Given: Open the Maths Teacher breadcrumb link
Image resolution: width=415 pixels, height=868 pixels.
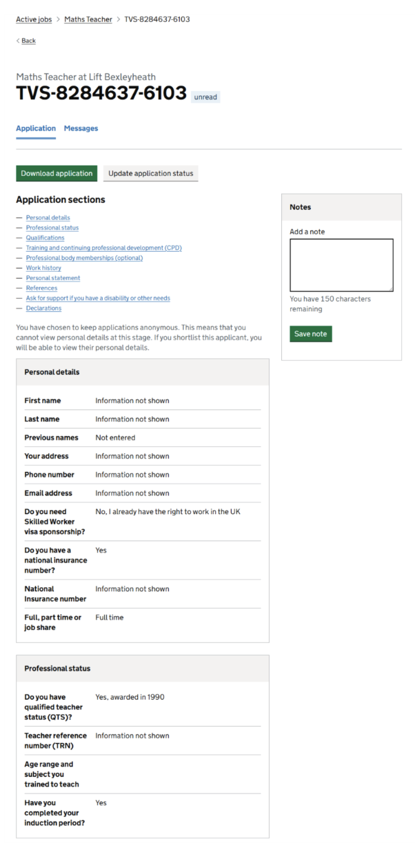Looking at the screenshot, I should (88, 19).
